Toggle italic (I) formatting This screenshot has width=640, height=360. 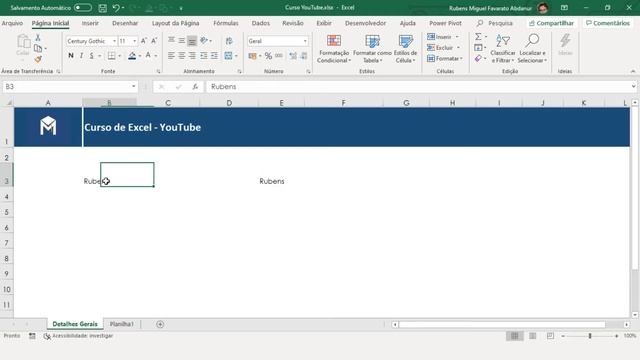81,56
